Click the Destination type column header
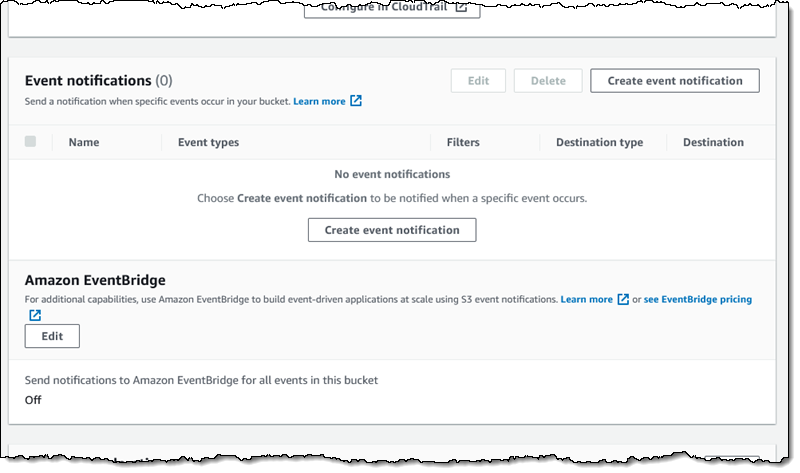Image resolution: width=800 pixels, height=473 pixels. click(599, 142)
